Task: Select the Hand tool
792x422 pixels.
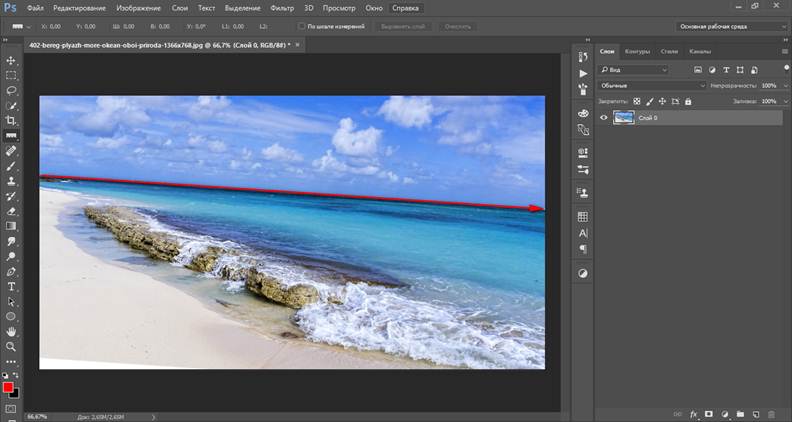Action: 11,331
